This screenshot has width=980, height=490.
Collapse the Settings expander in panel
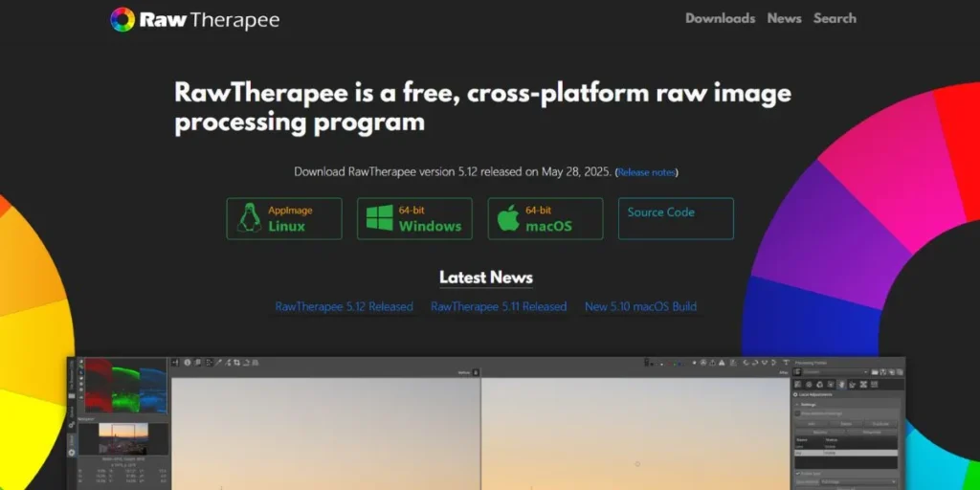point(796,404)
